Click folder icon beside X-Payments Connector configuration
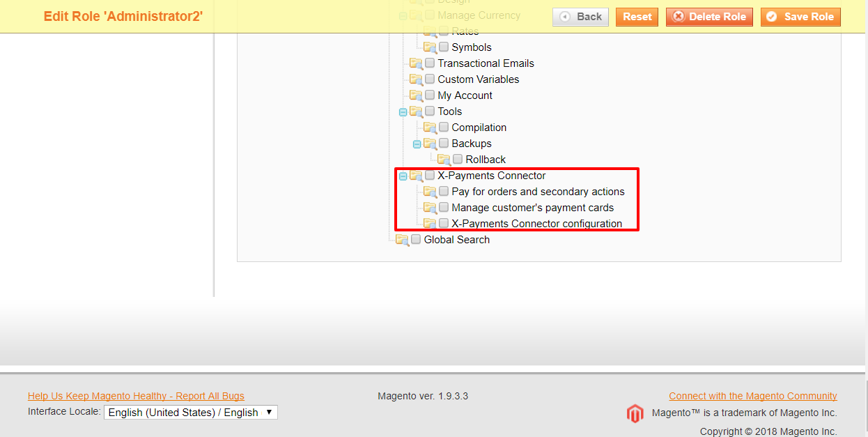This screenshot has height=437, width=868. [x=430, y=224]
